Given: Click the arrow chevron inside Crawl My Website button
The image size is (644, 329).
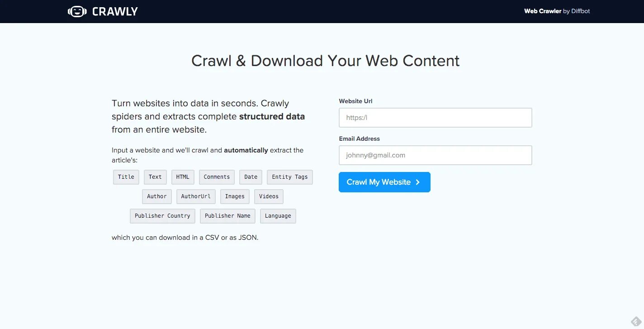Looking at the screenshot, I should click(417, 182).
